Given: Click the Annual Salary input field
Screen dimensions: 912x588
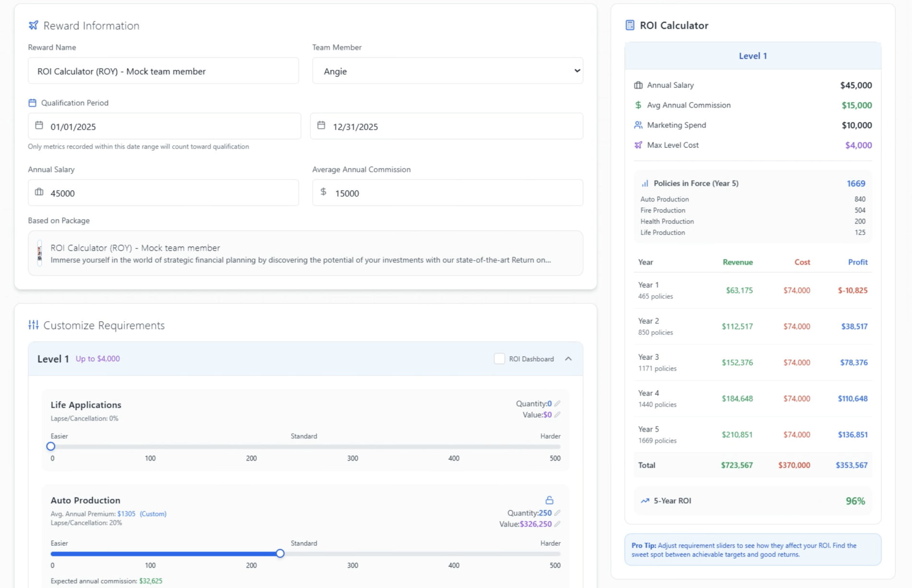Looking at the screenshot, I should click(163, 193).
